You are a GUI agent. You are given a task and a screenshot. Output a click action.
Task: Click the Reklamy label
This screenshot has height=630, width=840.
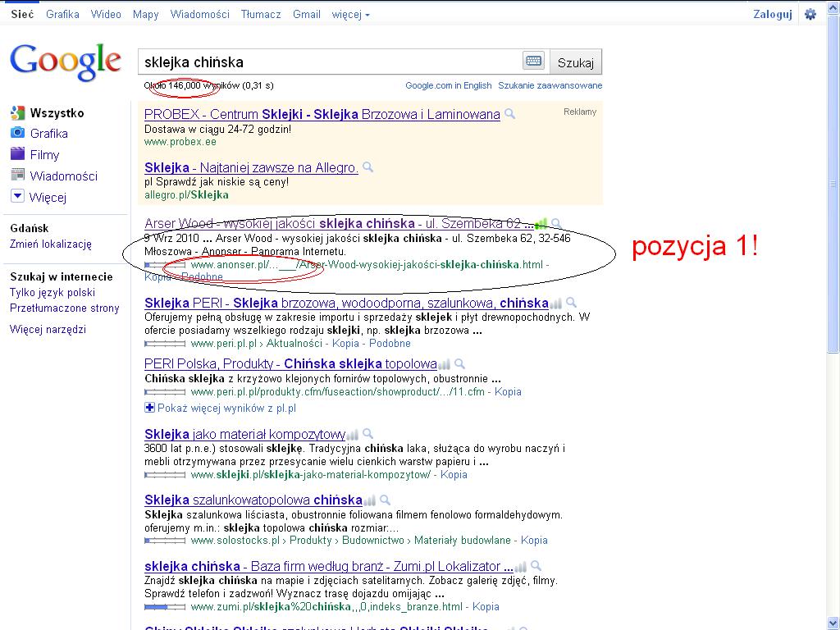[x=580, y=112]
